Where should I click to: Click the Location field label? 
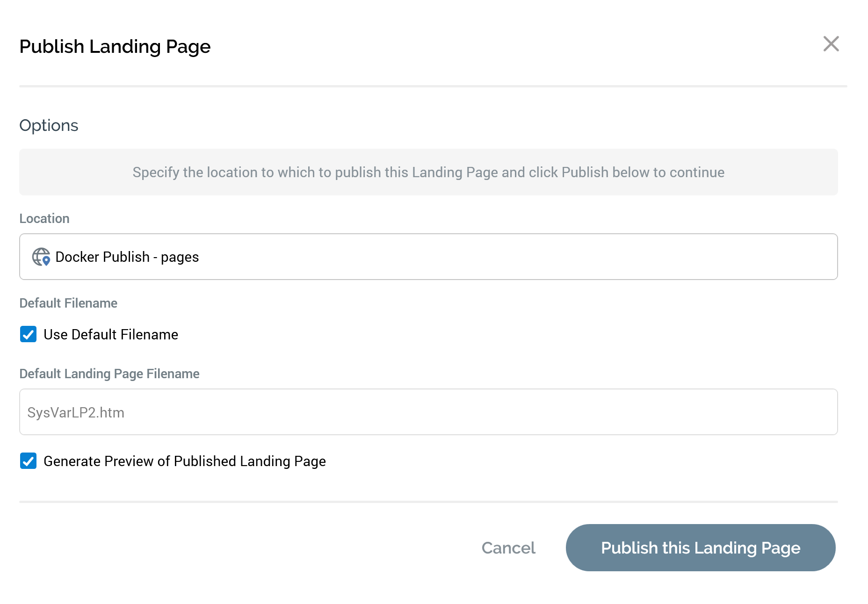pos(44,218)
